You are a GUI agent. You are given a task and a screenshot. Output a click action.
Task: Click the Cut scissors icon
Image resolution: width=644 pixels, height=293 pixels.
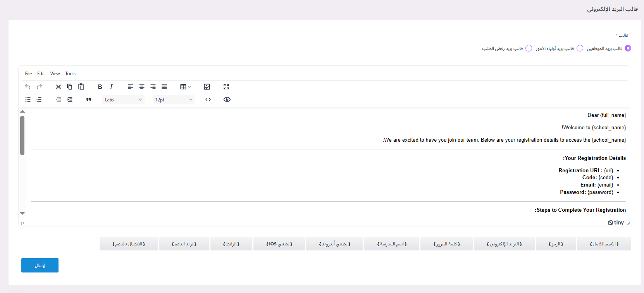point(59,87)
